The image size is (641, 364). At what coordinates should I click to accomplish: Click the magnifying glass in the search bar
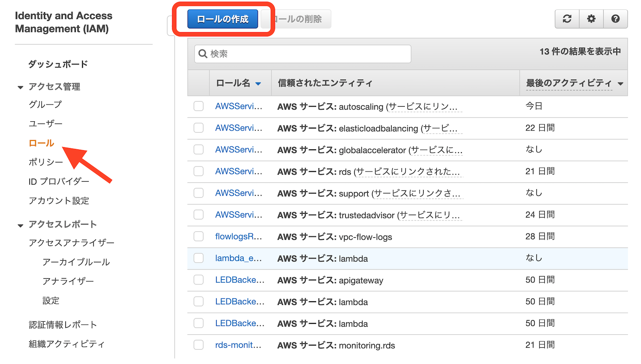[203, 54]
